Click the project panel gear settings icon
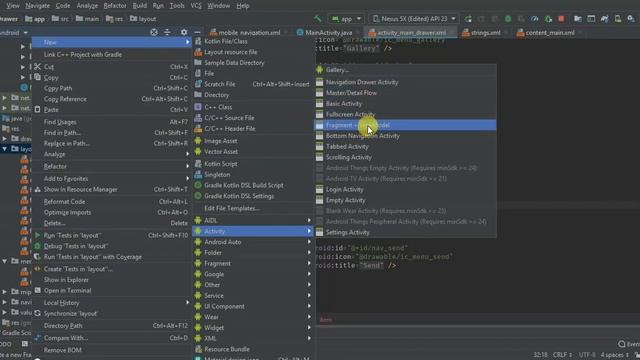This screenshot has width=640, height=360. (184, 32)
